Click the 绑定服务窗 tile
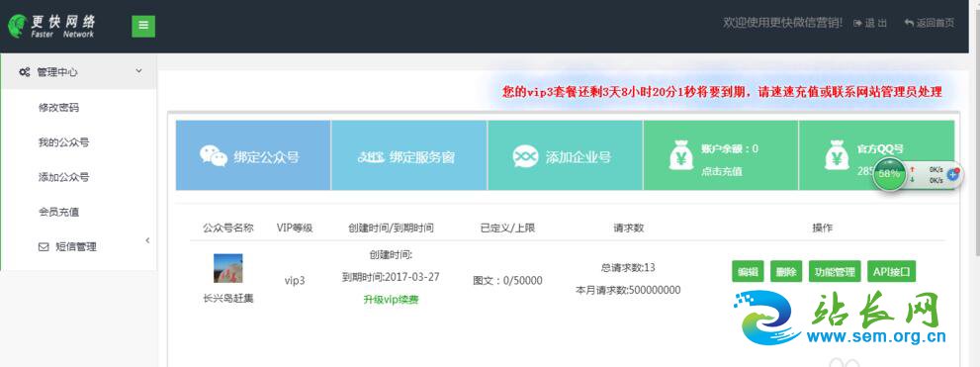Viewport: 980px width, 367px height. tap(408, 155)
